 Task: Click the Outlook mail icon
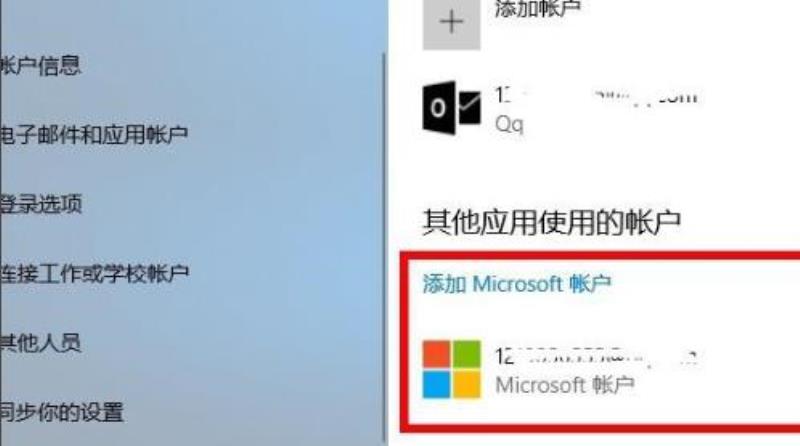(x=452, y=108)
